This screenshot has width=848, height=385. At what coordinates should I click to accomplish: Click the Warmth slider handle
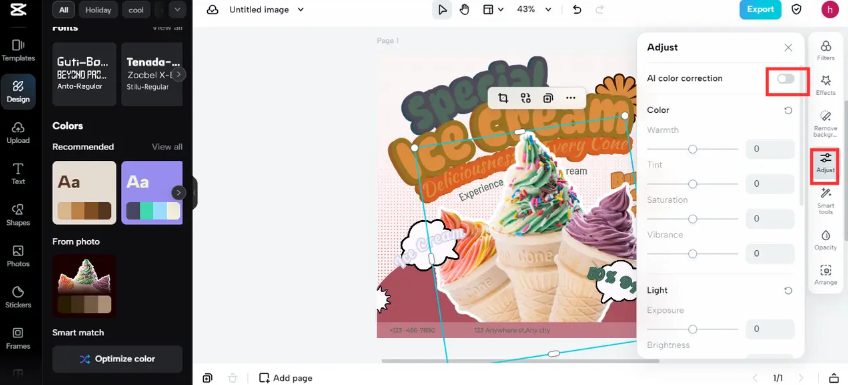tap(692, 149)
